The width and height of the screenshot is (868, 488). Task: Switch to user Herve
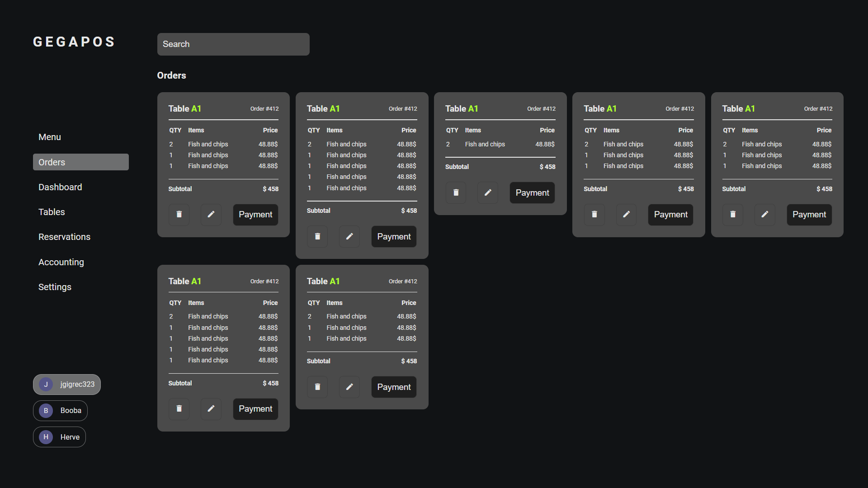tap(59, 437)
